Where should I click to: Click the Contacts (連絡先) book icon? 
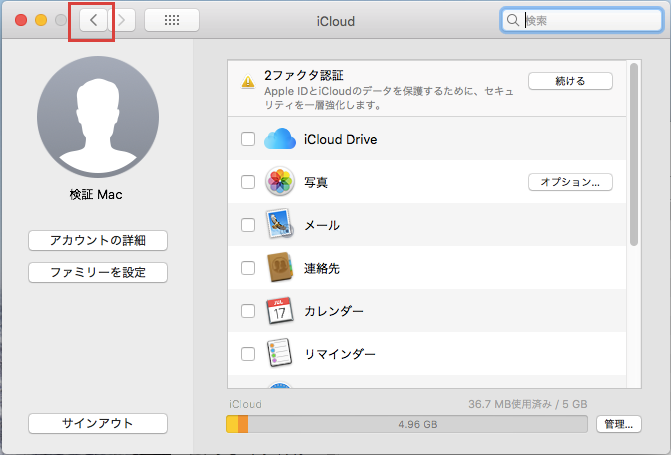click(280, 267)
